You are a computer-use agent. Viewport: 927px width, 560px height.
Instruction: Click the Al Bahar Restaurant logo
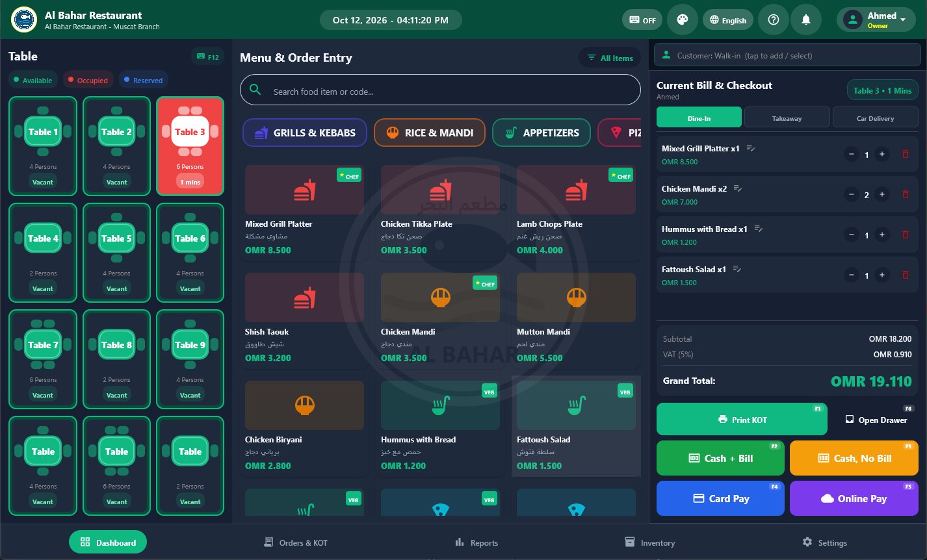24,19
